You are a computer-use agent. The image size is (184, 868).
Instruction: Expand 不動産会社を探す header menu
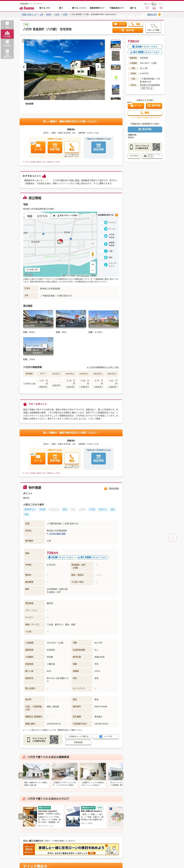click(117, 8)
